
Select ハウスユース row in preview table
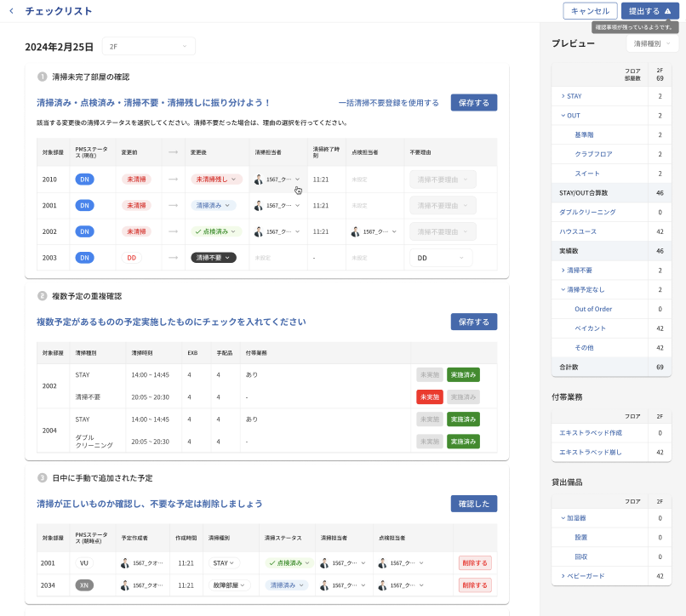(577, 231)
